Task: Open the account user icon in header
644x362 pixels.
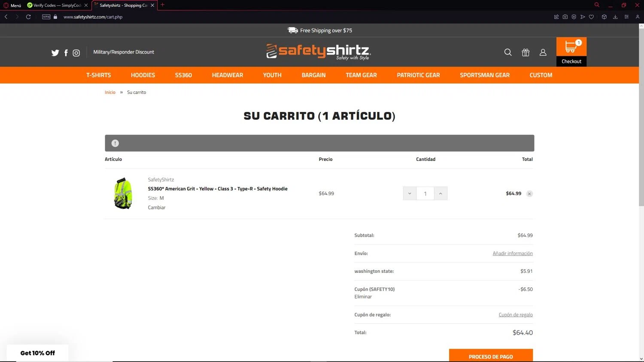Action: tap(543, 52)
